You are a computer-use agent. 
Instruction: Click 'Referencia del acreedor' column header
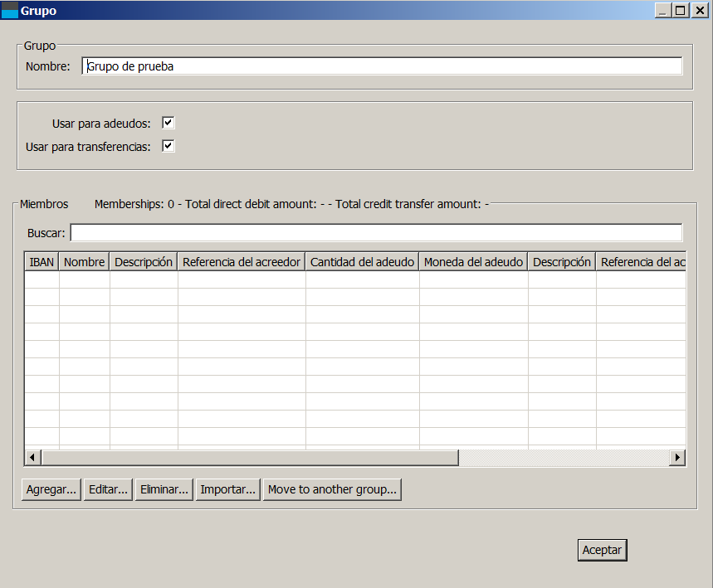coord(241,262)
